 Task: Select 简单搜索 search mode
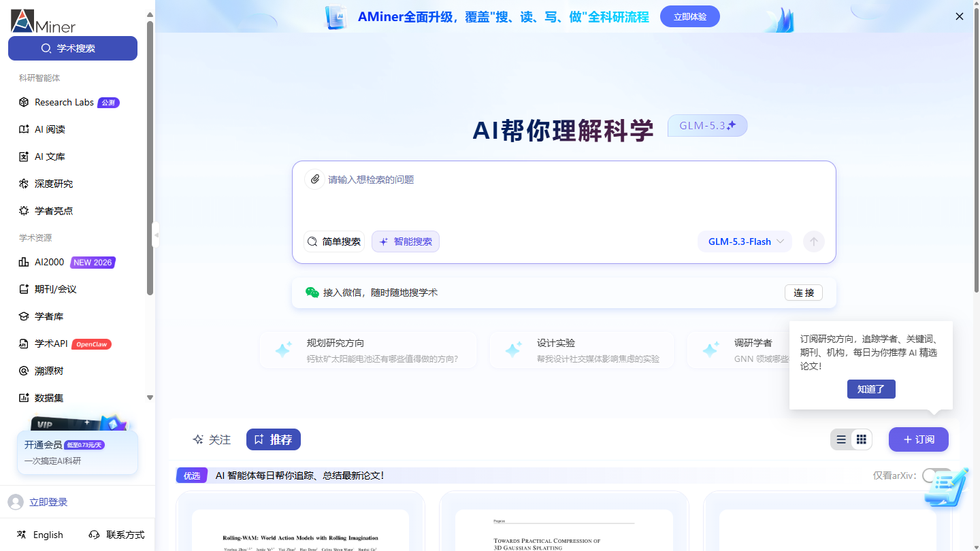tap(334, 241)
